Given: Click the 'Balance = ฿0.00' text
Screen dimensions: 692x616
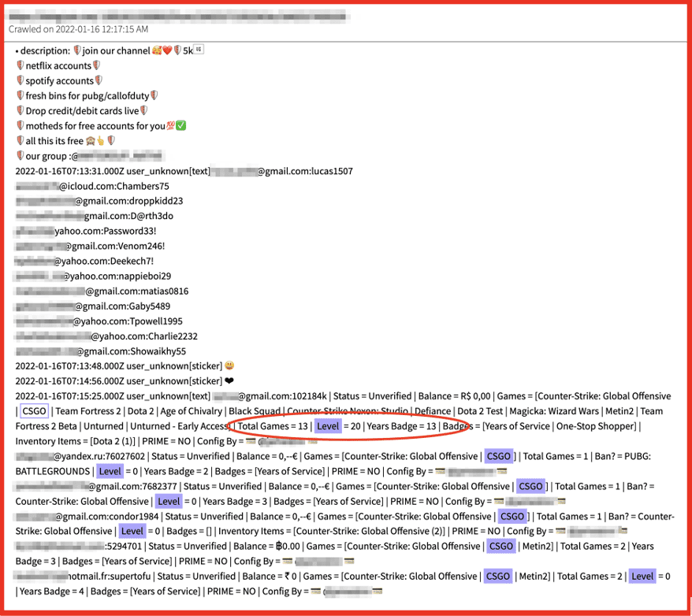Looking at the screenshot, I should pos(266,547).
